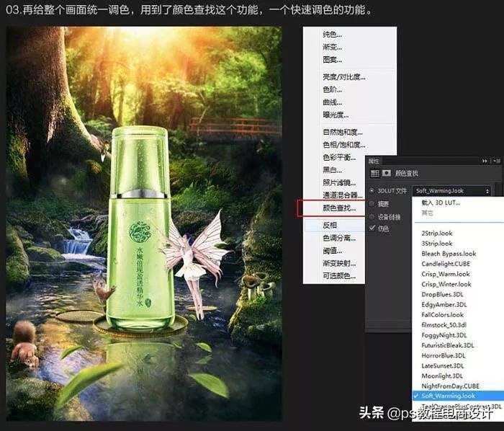Select LateSunset.3DL LUT preset

(x=442, y=366)
